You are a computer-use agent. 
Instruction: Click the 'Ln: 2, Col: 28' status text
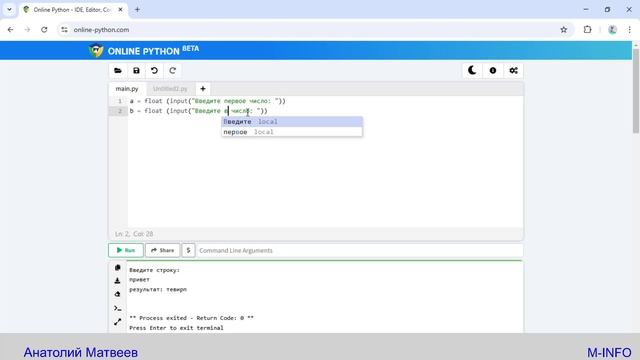134,234
